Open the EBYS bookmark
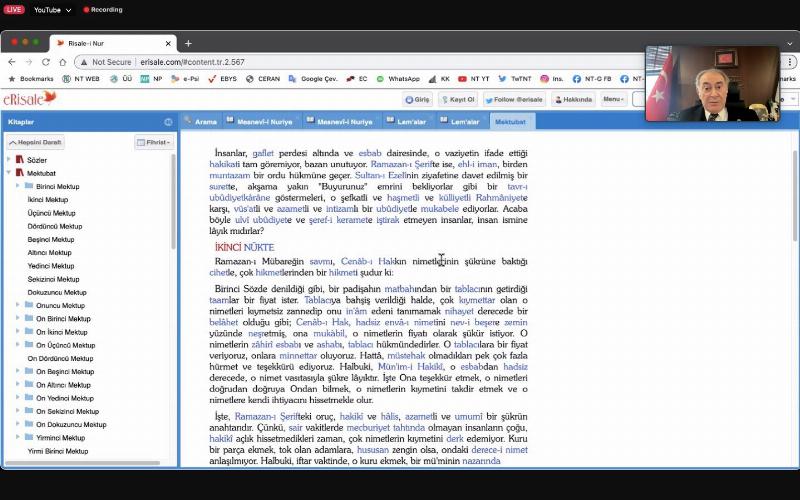 222,79
